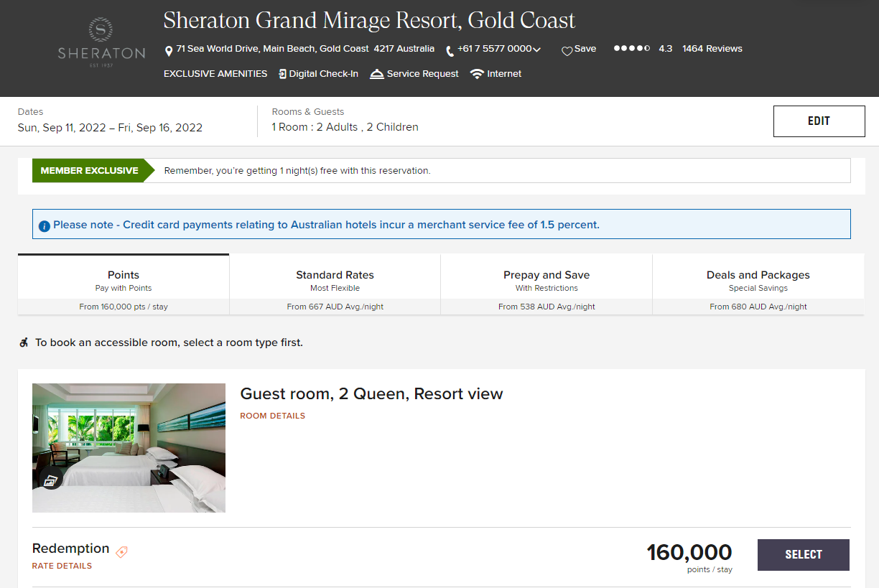879x588 pixels.
Task: Click the Sheraton logo
Action: pos(101,43)
